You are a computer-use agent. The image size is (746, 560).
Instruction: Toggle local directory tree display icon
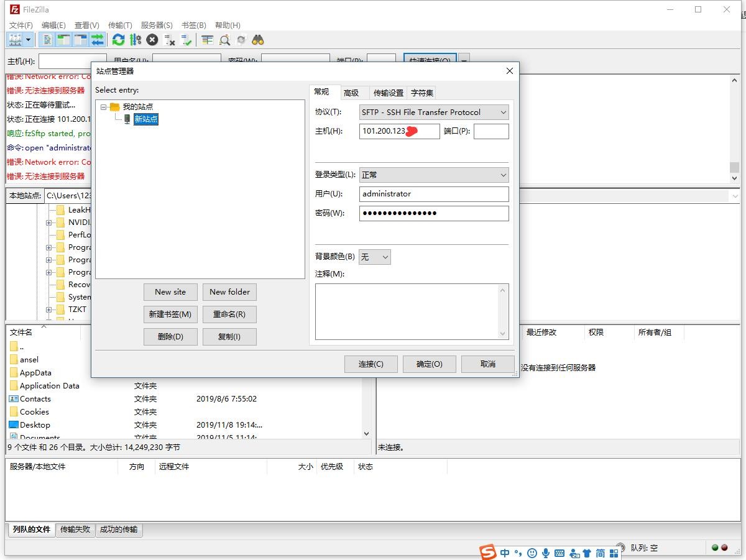(63, 40)
